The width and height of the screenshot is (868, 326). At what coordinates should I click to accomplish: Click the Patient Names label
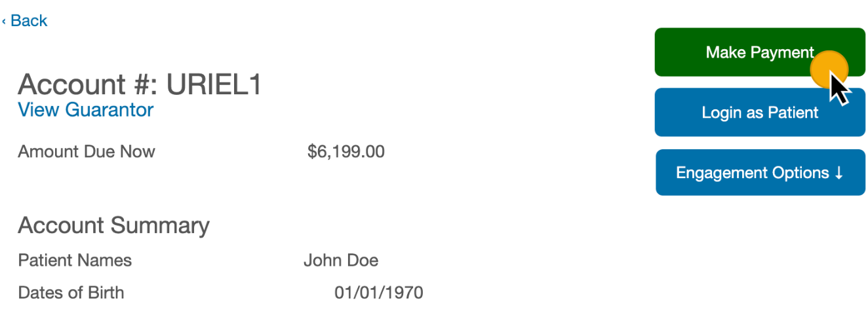(x=75, y=261)
